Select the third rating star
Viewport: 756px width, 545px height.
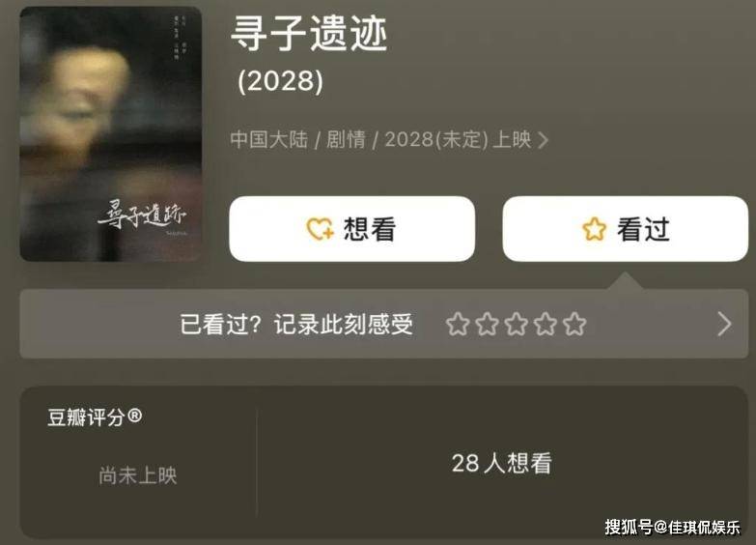click(517, 324)
